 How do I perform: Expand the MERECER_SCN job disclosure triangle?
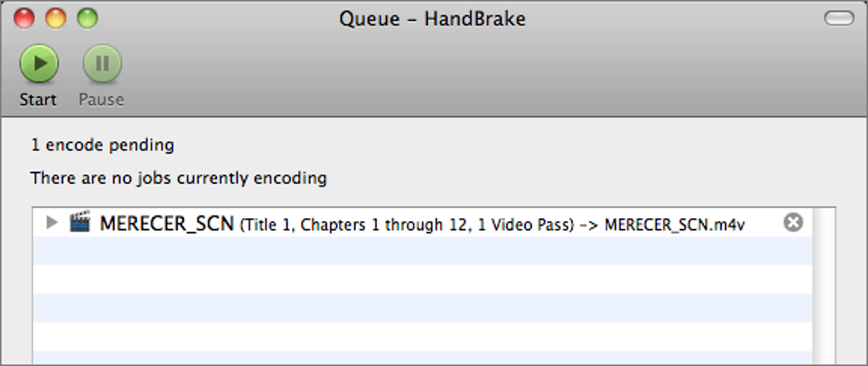[x=52, y=223]
